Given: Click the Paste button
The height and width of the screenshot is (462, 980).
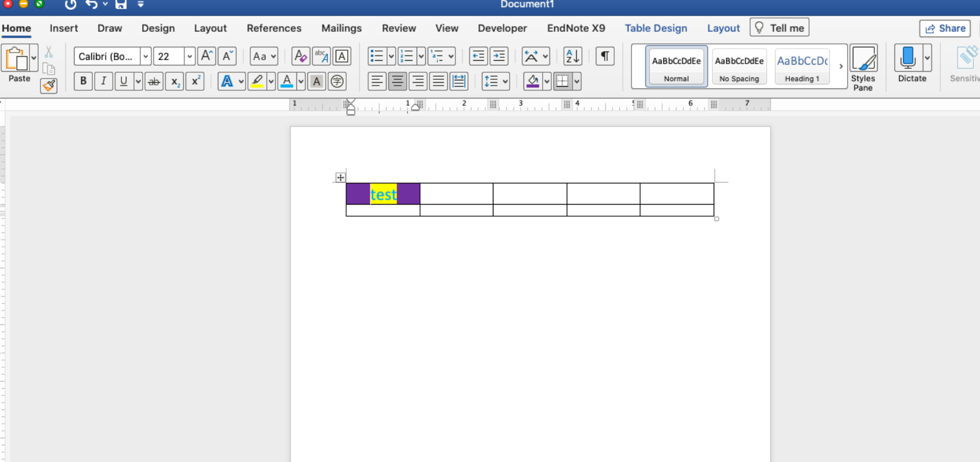Looking at the screenshot, I should 19,64.
